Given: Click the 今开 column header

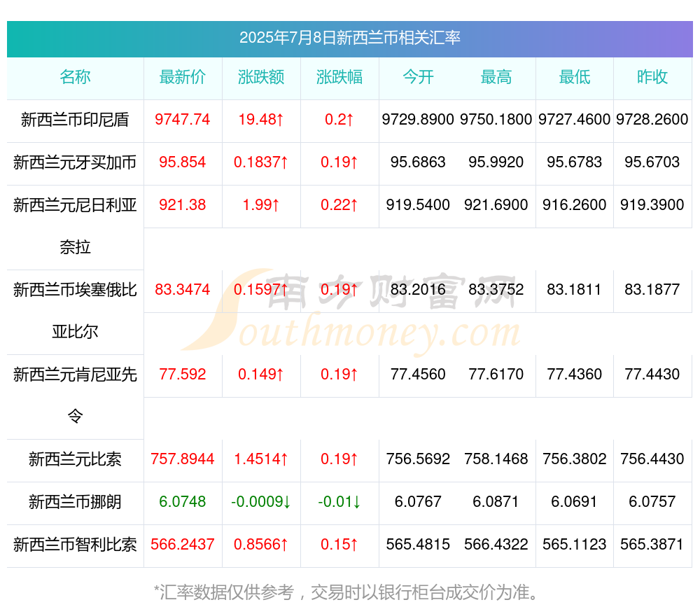Looking at the screenshot, I should coord(418,77).
